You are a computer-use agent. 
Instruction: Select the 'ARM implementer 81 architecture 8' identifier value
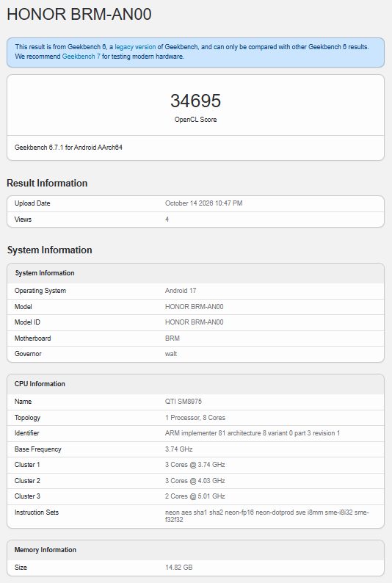click(x=253, y=433)
